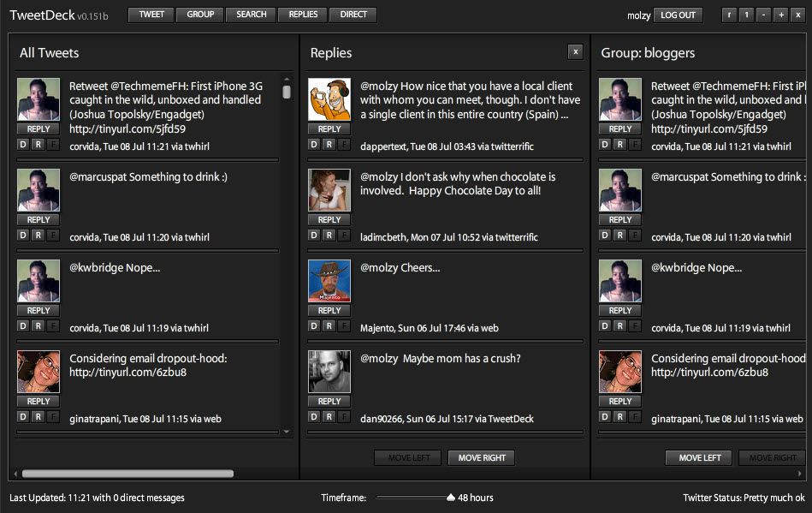Click the right arrow of horizontal scrollbar
Image resolution: width=812 pixels, height=513 pixels.
pos(799,473)
